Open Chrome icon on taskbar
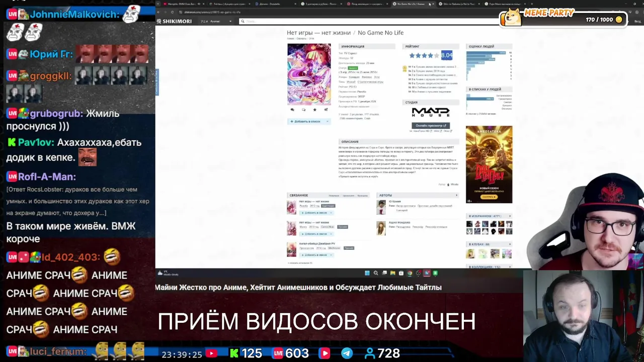 [x=410, y=273]
